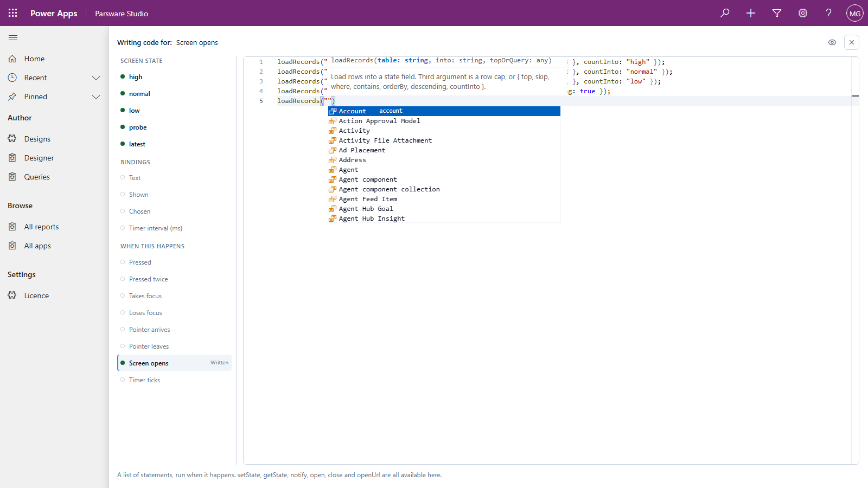
Task: Select the low screen state
Action: click(174, 111)
